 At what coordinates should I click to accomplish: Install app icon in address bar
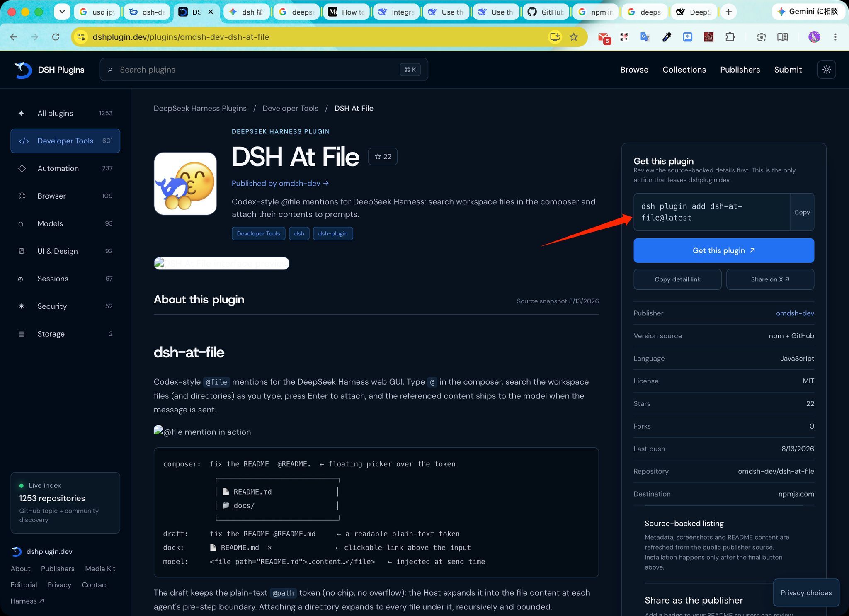pos(555,37)
